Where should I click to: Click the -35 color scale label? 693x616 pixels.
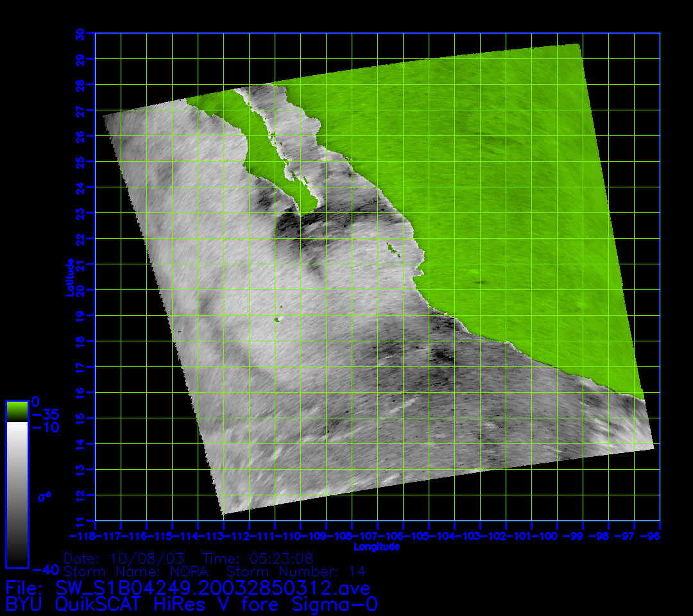45,414
